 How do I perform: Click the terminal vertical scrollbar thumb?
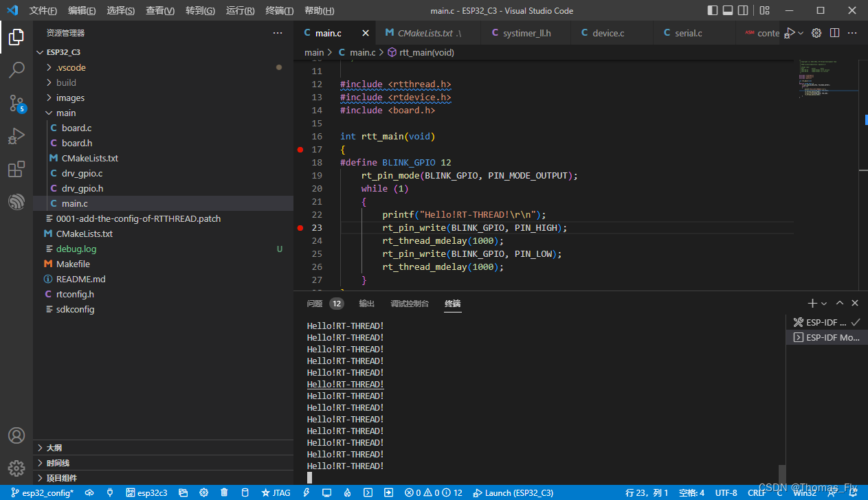781,474
